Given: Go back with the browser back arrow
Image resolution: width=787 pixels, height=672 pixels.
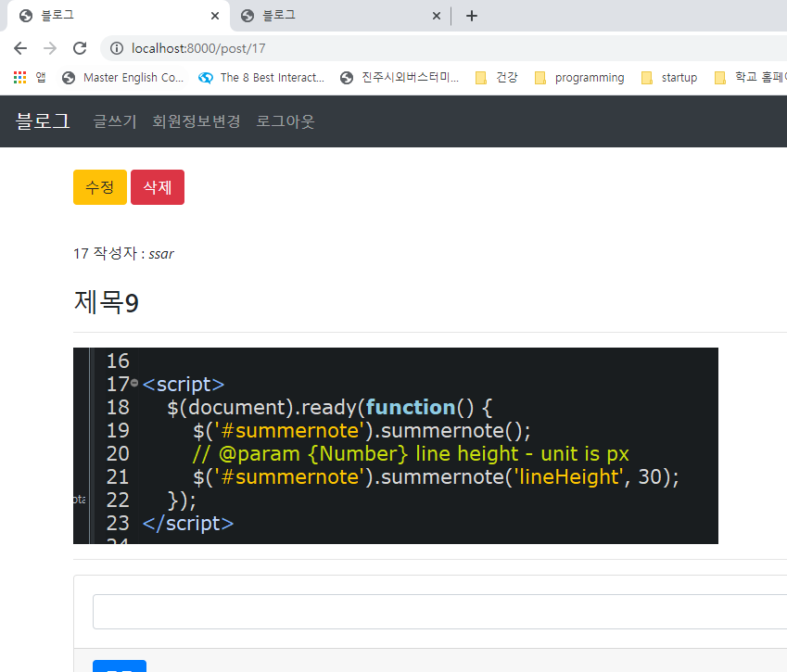Looking at the screenshot, I should pos(20,48).
